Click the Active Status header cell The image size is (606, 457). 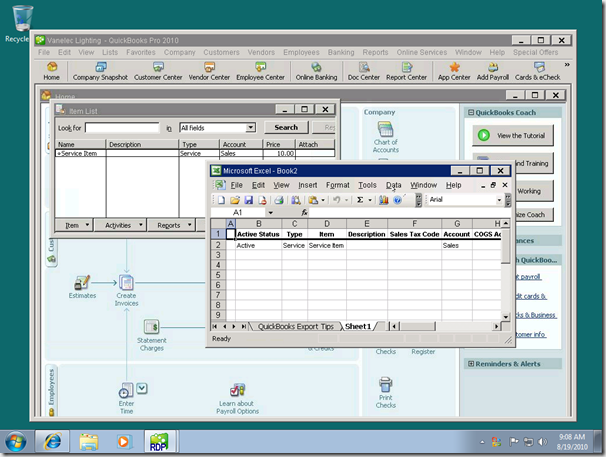coord(258,234)
